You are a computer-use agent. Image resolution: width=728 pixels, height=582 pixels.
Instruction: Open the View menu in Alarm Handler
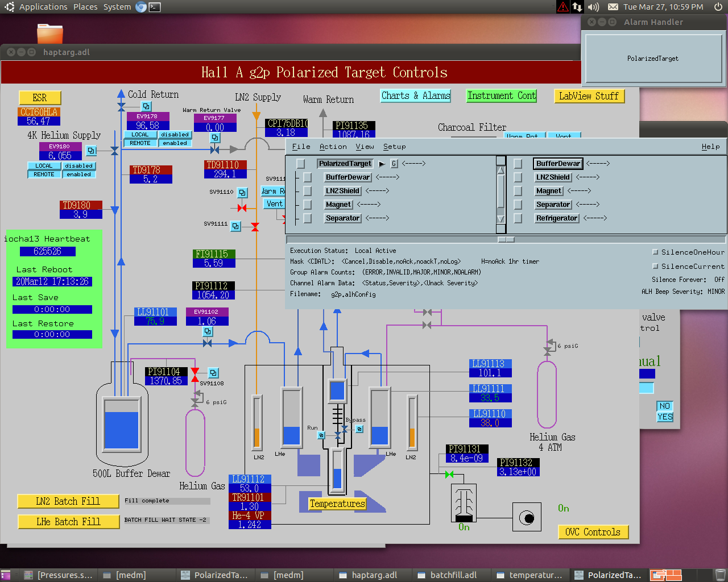(x=365, y=147)
